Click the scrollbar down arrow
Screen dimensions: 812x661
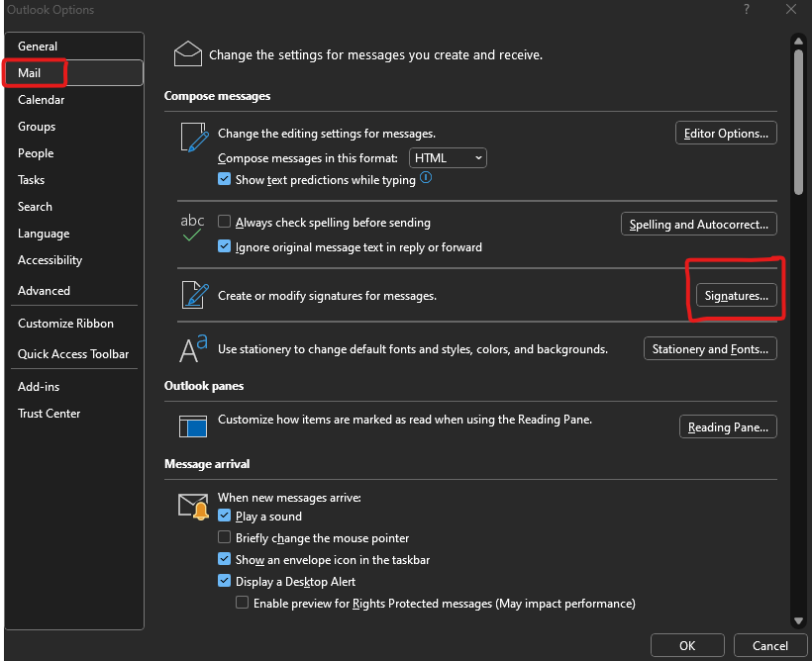[x=798, y=620]
